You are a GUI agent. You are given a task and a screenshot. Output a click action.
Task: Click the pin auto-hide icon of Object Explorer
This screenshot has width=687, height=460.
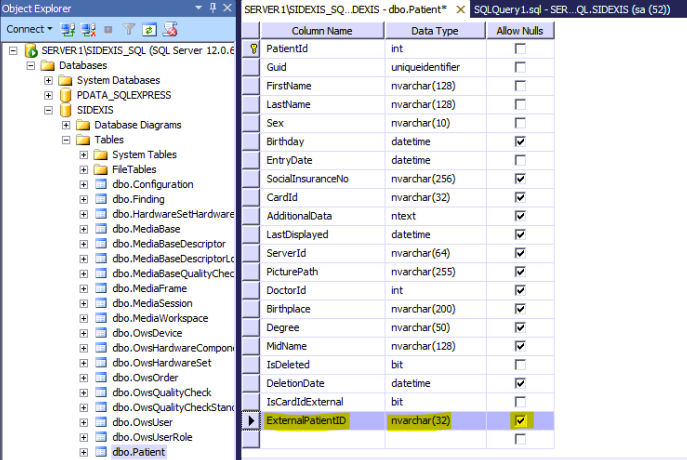(x=213, y=7)
